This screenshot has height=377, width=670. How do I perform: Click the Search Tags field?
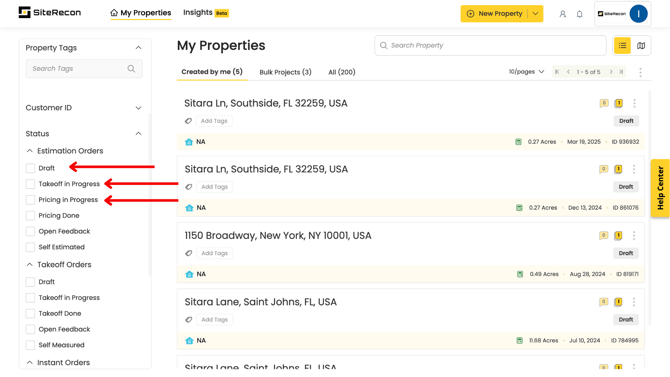coord(84,68)
